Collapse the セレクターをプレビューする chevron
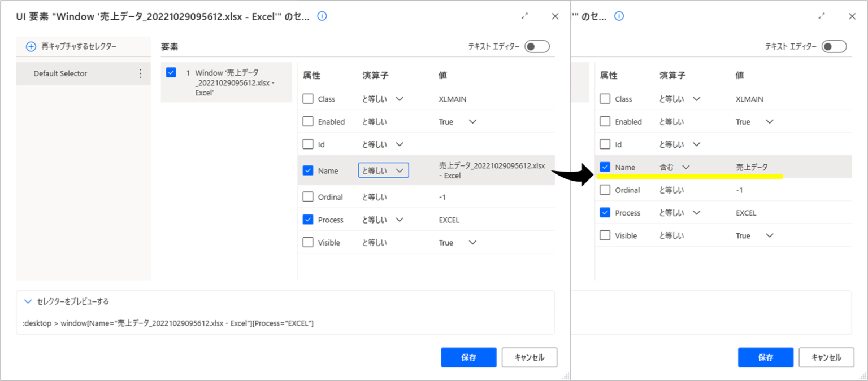The height and width of the screenshot is (381, 868). click(28, 302)
